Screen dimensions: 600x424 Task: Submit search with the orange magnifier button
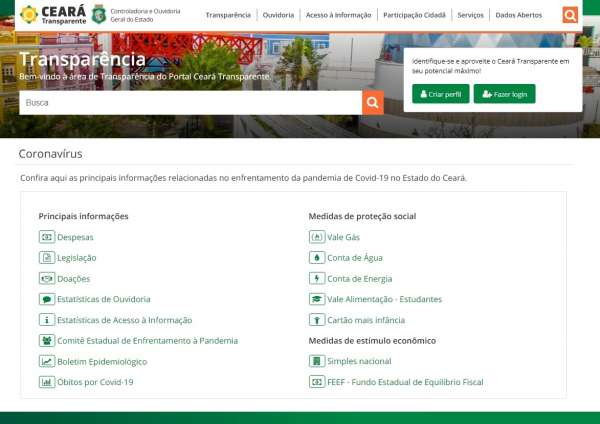click(x=373, y=103)
